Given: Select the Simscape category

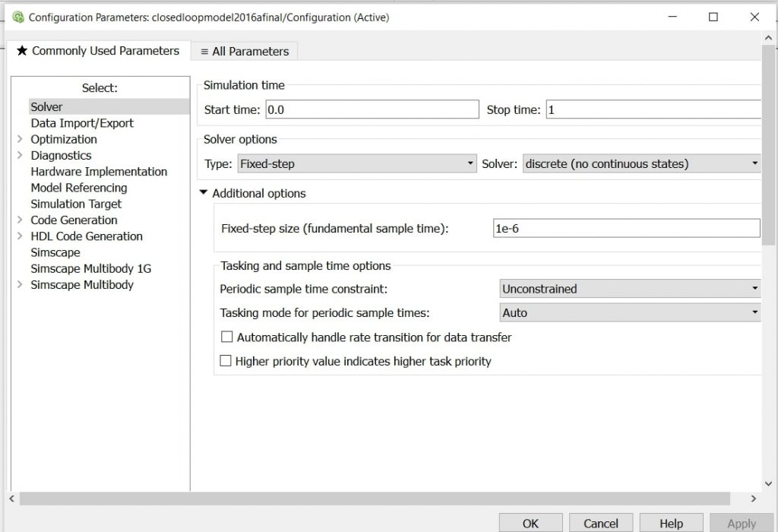Looking at the screenshot, I should (x=55, y=252).
